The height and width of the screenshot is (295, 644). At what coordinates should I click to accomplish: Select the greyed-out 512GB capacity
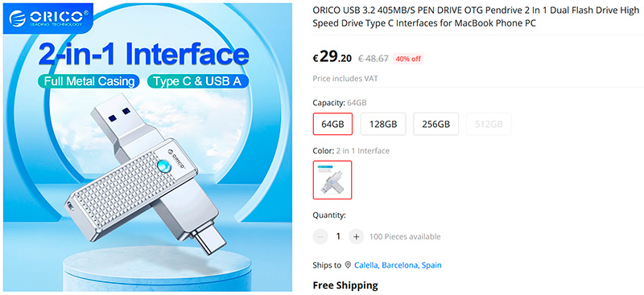(489, 124)
